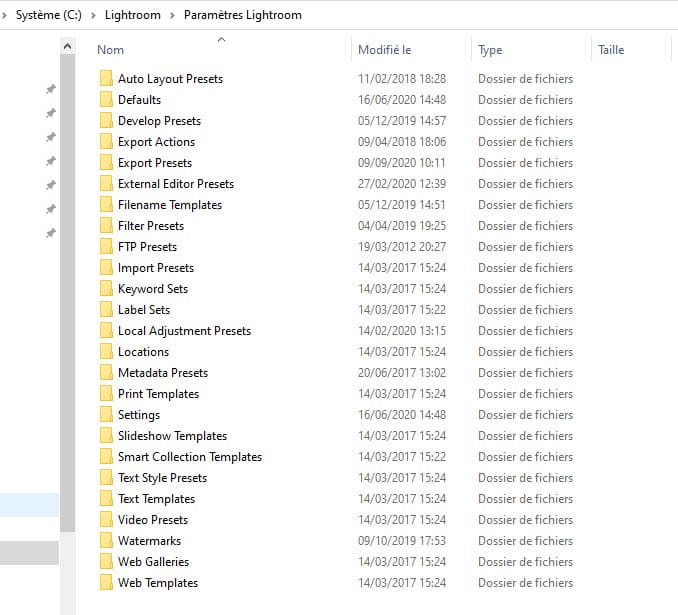Click the Import Presets folder icon
The height and width of the screenshot is (615, 678).
(x=106, y=268)
